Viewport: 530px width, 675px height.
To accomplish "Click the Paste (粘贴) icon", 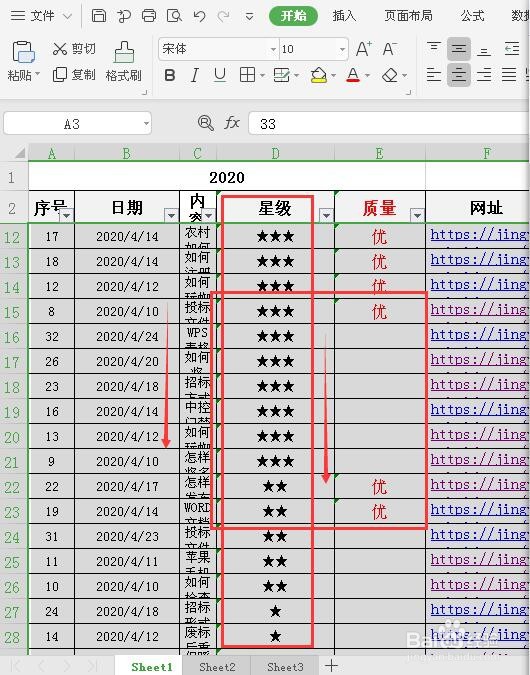I will pos(24,52).
